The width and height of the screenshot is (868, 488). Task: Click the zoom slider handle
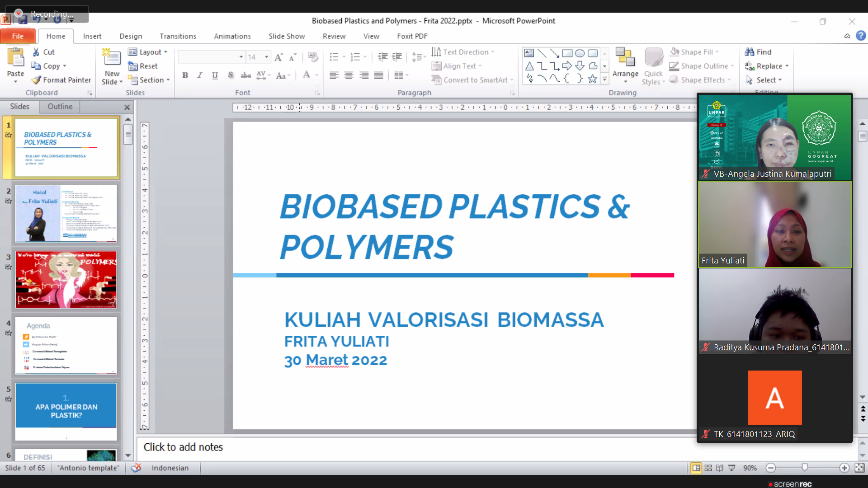805,468
